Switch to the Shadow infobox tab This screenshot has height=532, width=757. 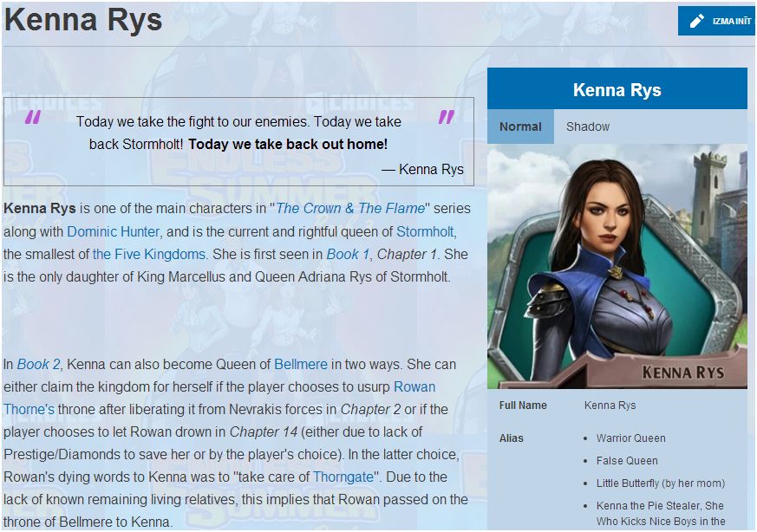pyautogui.click(x=588, y=127)
